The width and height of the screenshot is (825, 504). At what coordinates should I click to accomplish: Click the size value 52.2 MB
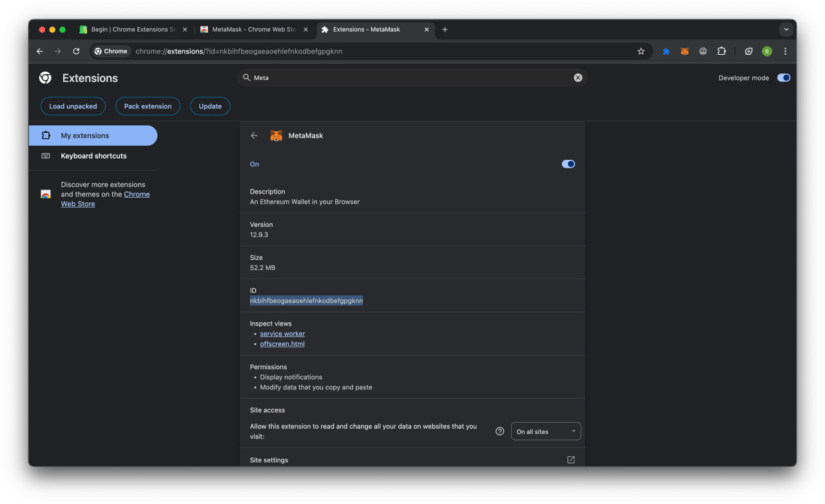pyautogui.click(x=262, y=267)
